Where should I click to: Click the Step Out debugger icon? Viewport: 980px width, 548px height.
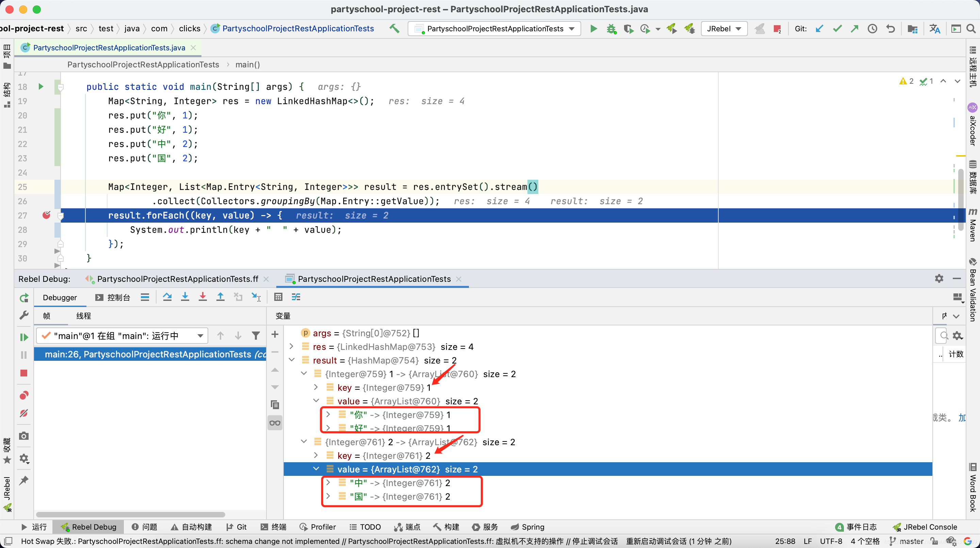coord(220,297)
